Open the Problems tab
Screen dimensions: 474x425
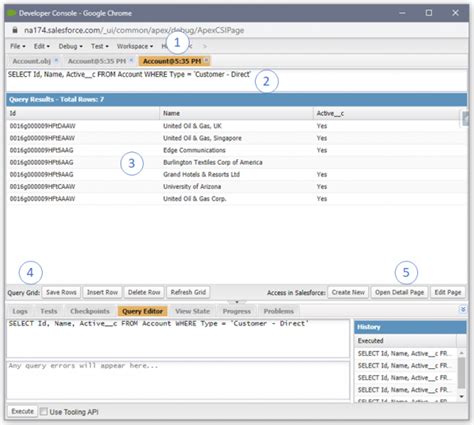279,311
